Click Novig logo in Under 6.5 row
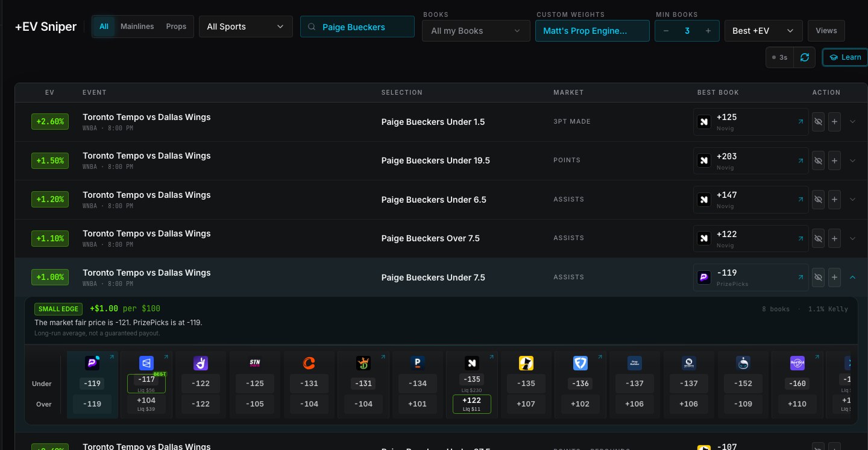Image resolution: width=868 pixels, height=450 pixels. [704, 199]
